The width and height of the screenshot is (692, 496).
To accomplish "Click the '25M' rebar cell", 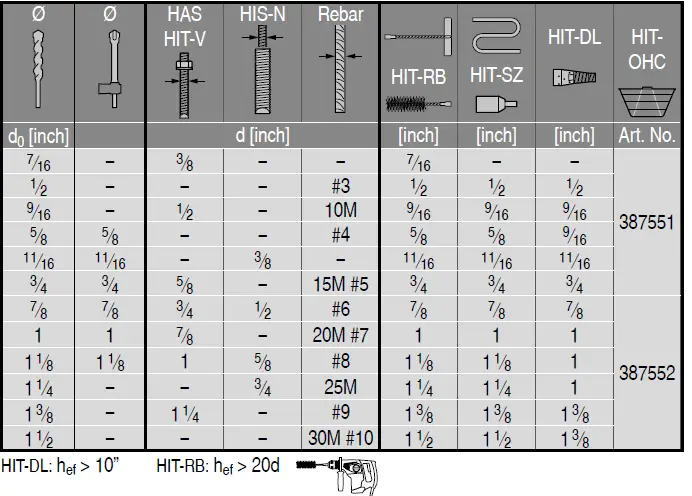I will pos(340,387).
